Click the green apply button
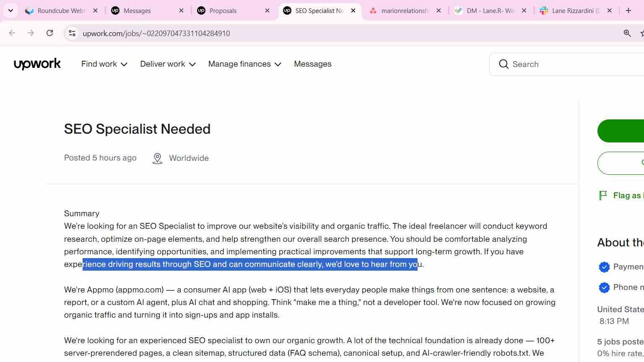 pos(621,131)
